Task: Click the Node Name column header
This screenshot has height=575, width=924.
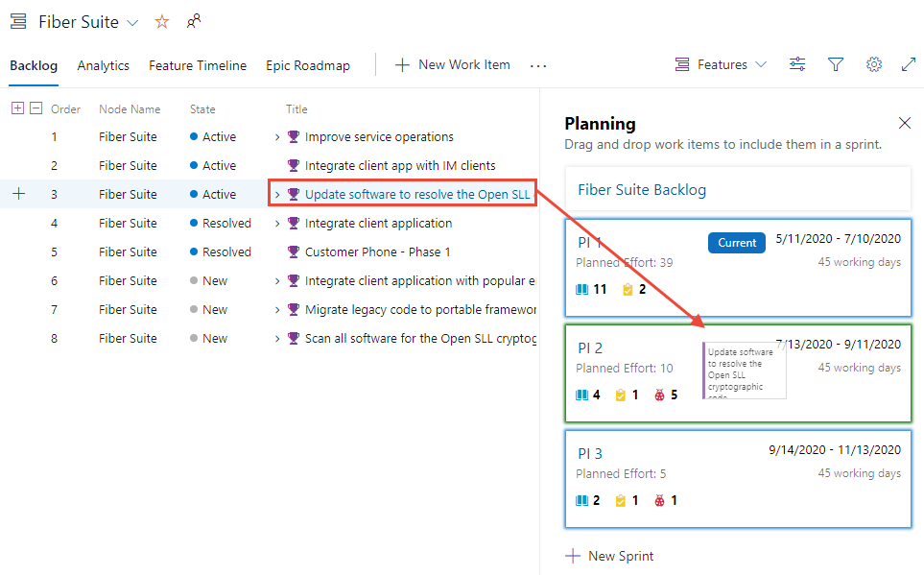Action: coord(130,109)
